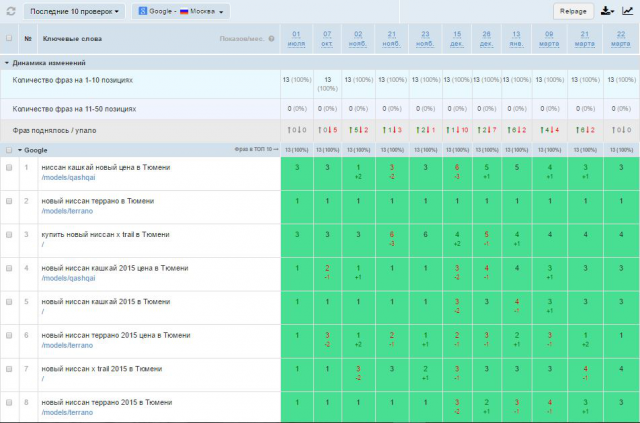Open /models/qashqai link in row 4
This screenshot has height=423, width=640.
point(68,278)
